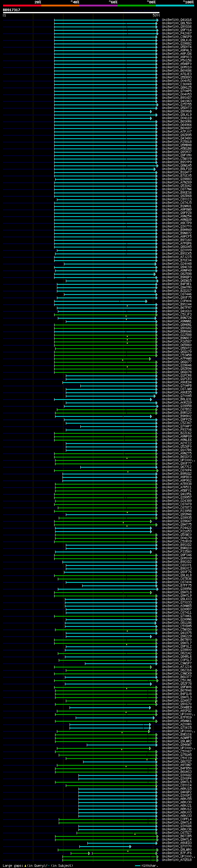Open the UniRef100_P42067 hit label

pyautogui.click(x=177, y=33)
